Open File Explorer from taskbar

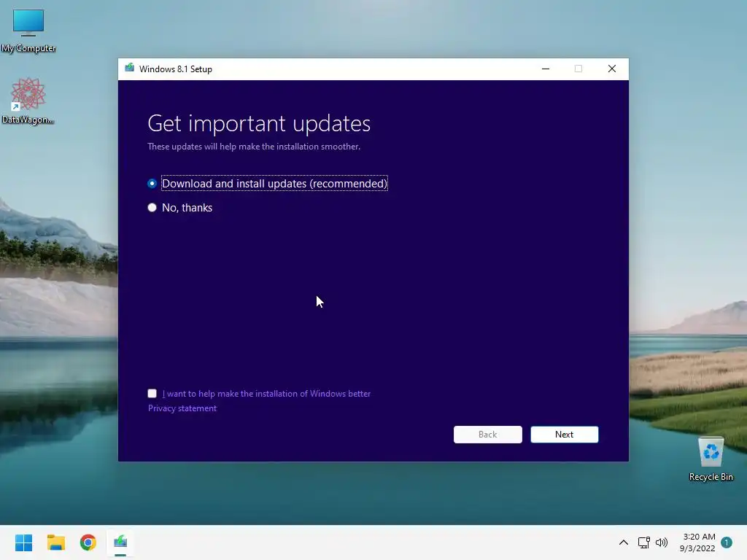click(56, 542)
